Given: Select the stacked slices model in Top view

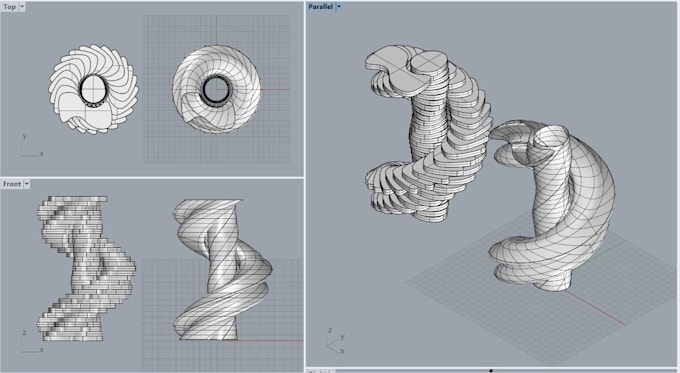Looking at the screenshot, I should 93,89.
